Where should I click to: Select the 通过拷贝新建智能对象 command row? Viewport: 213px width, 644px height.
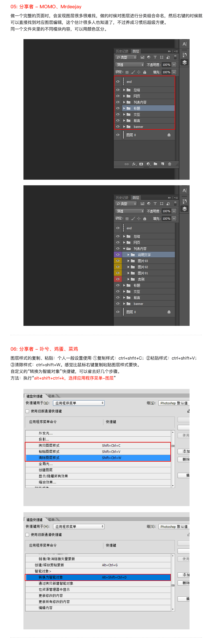(x=98, y=584)
